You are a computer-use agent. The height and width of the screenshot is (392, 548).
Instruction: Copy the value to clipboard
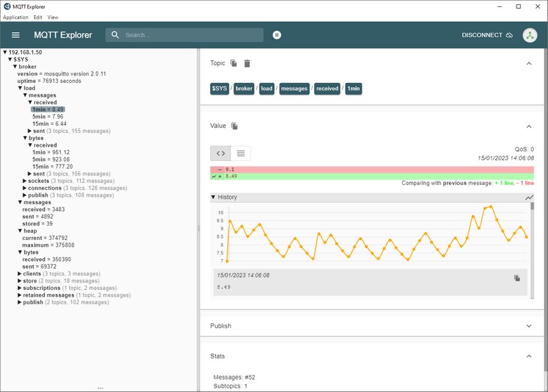(234, 126)
